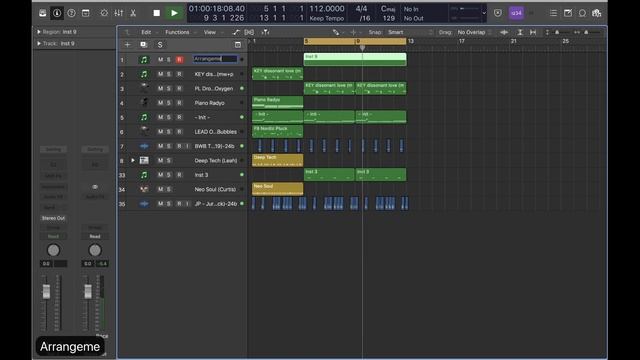The height and width of the screenshot is (360, 640).
Task: Toggle vertical auto zoom icon
Action: tap(520, 32)
